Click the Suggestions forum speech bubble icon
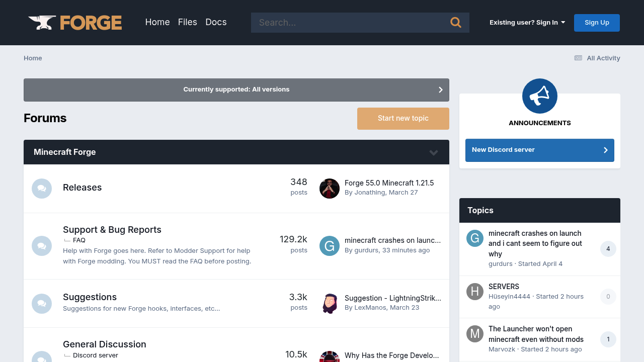 coord(42,304)
